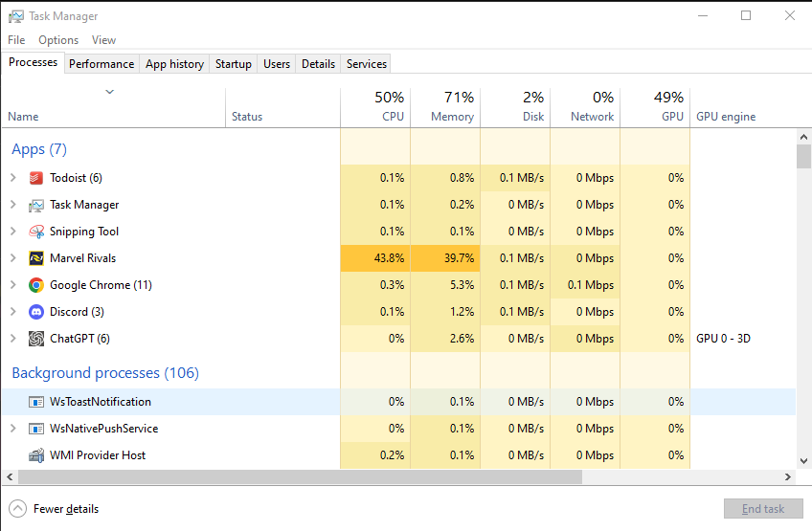Click the GPU engine column header
The image size is (812, 531).
point(726,117)
